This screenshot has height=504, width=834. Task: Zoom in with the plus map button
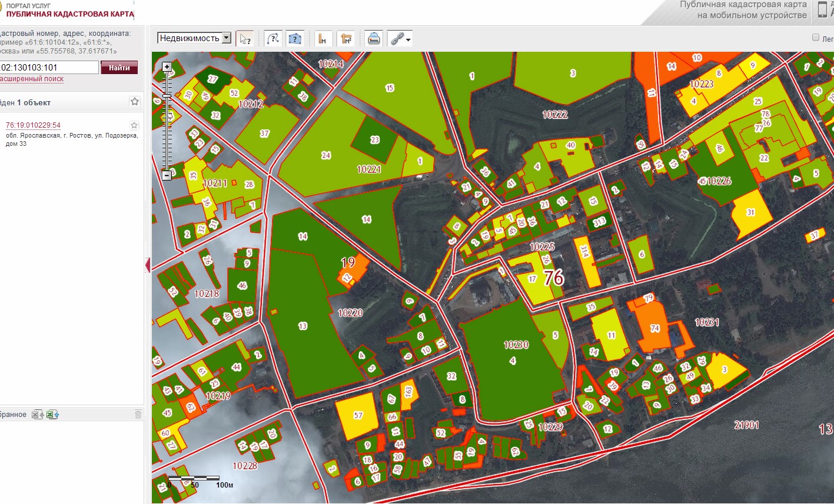click(x=167, y=67)
